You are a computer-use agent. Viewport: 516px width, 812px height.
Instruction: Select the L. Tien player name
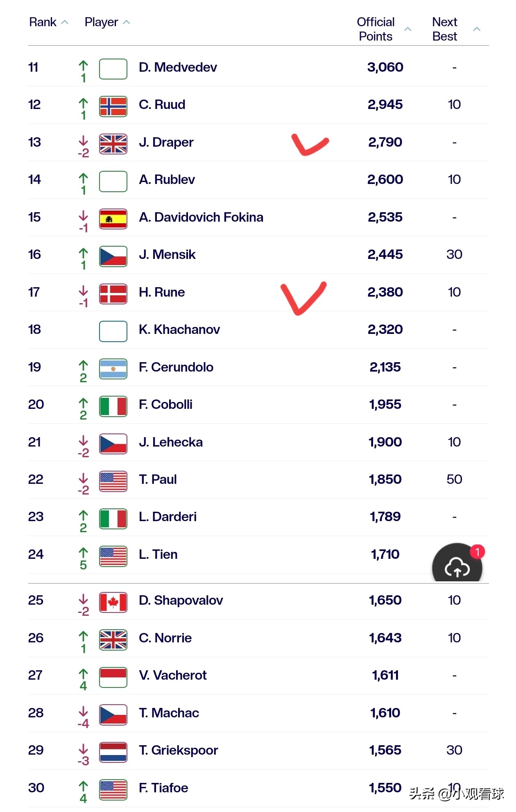pos(158,554)
